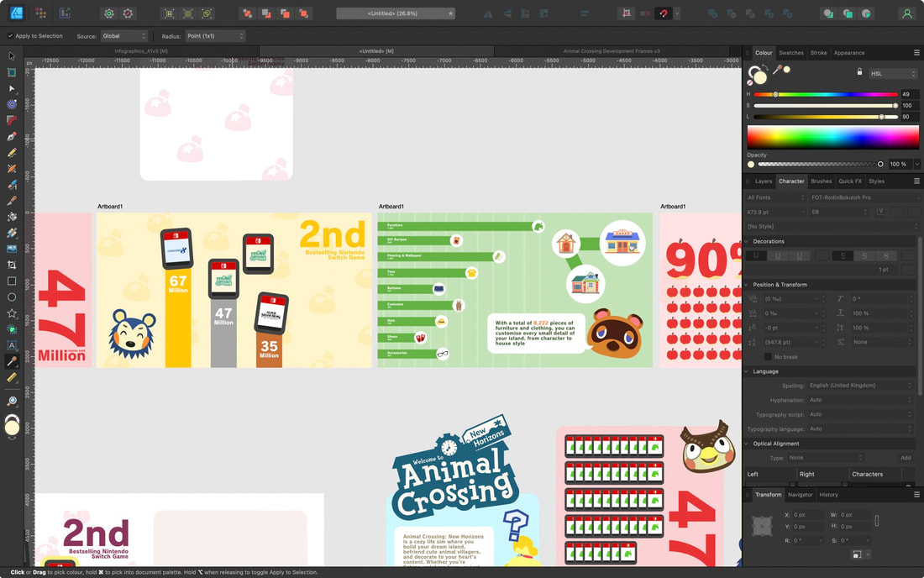Click the colour spectrum picker bar
The image size is (924, 578).
click(832, 137)
